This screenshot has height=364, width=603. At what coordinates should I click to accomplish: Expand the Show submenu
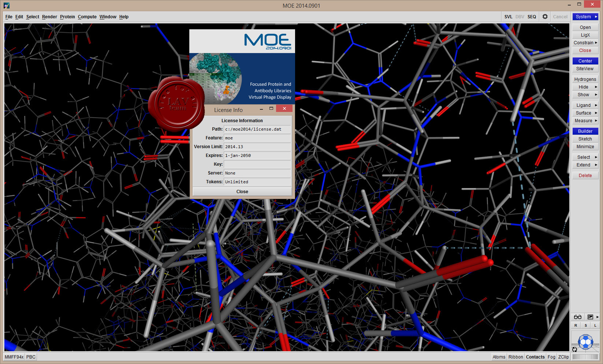click(x=585, y=94)
